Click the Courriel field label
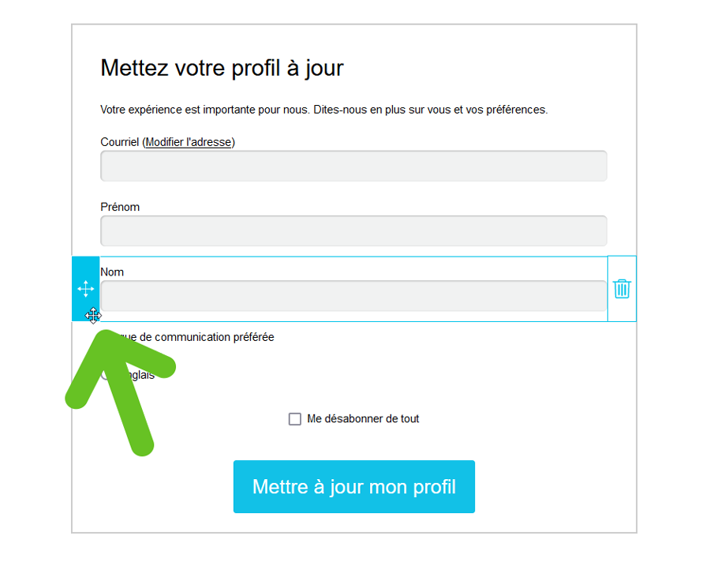 pyautogui.click(x=119, y=142)
